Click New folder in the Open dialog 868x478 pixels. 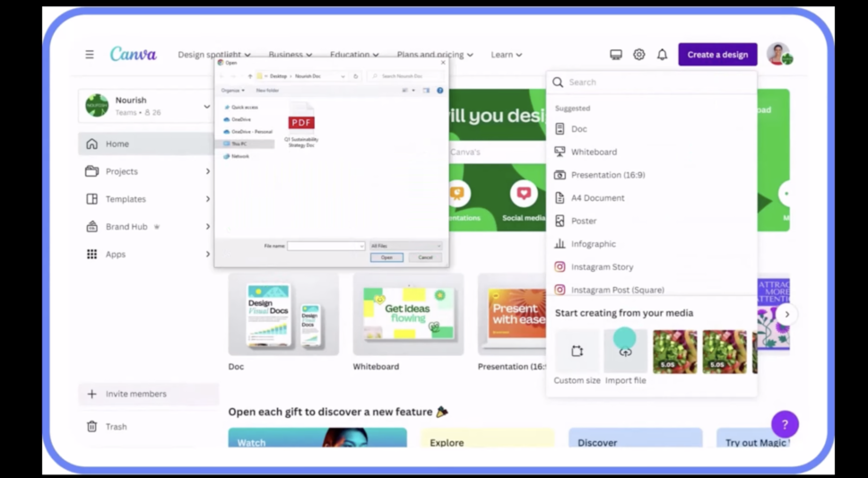[x=267, y=91]
